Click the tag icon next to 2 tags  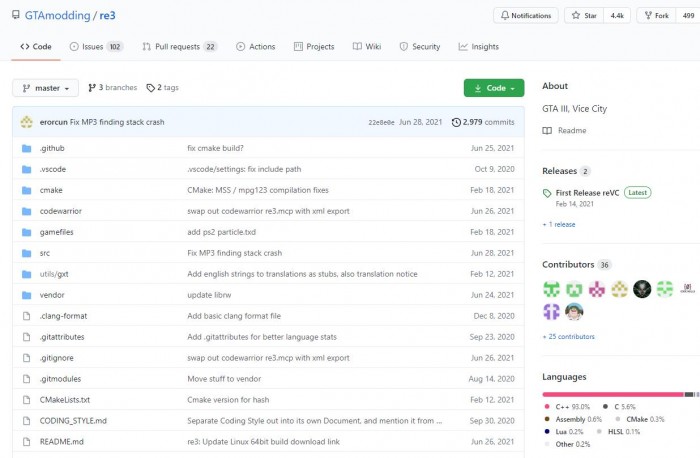click(150, 88)
